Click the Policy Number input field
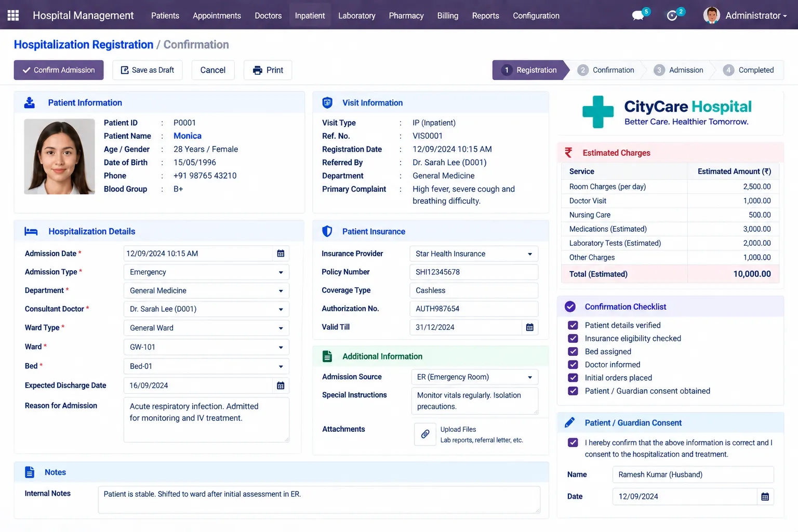798x532 pixels. (474, 272)
